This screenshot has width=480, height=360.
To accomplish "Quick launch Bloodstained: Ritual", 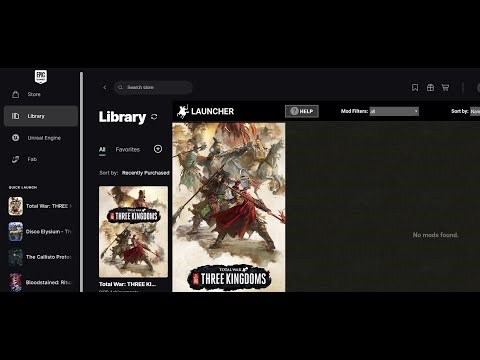I will point(41,282).
